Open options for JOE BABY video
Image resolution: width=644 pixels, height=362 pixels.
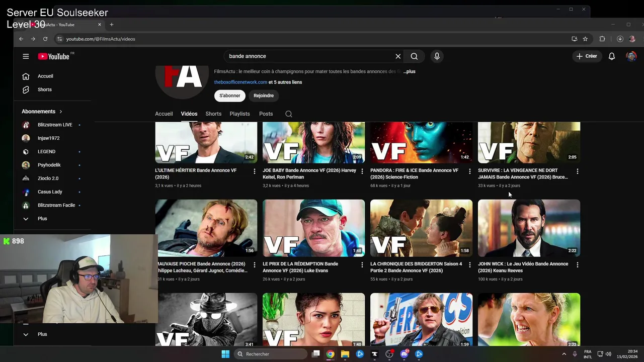362,171
